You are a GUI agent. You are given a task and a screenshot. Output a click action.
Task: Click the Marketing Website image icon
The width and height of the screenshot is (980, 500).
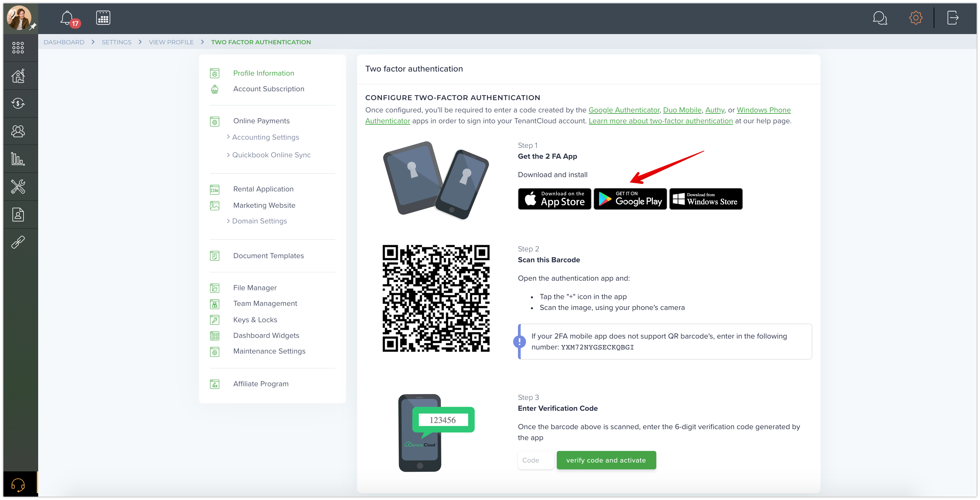[215, 206]
